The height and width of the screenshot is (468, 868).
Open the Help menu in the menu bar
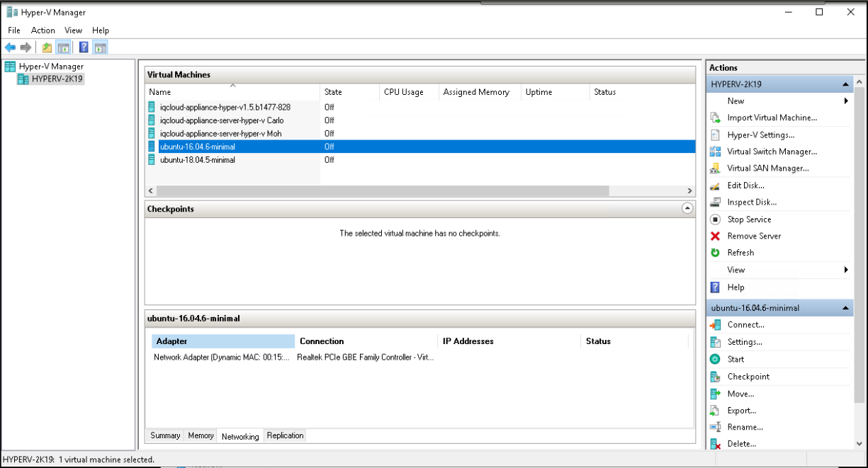[x=101, y=30]
